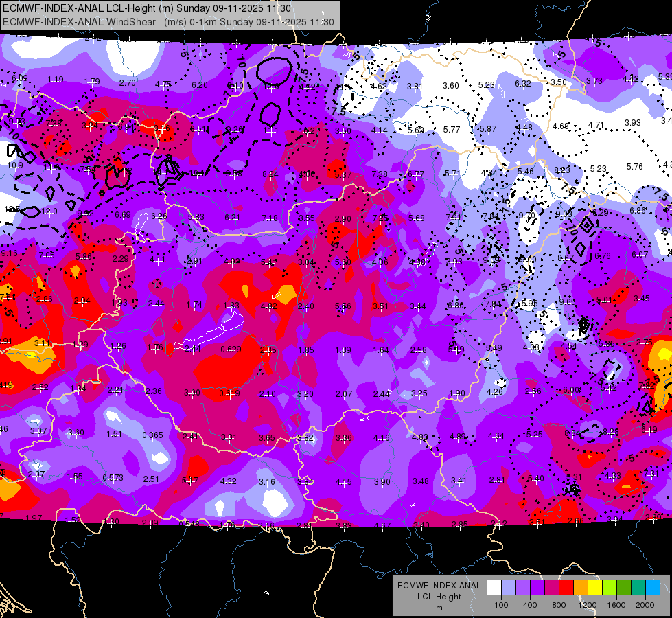672x618 pixels.
Task: Click the map value 5.87
Action: point(488,129)
